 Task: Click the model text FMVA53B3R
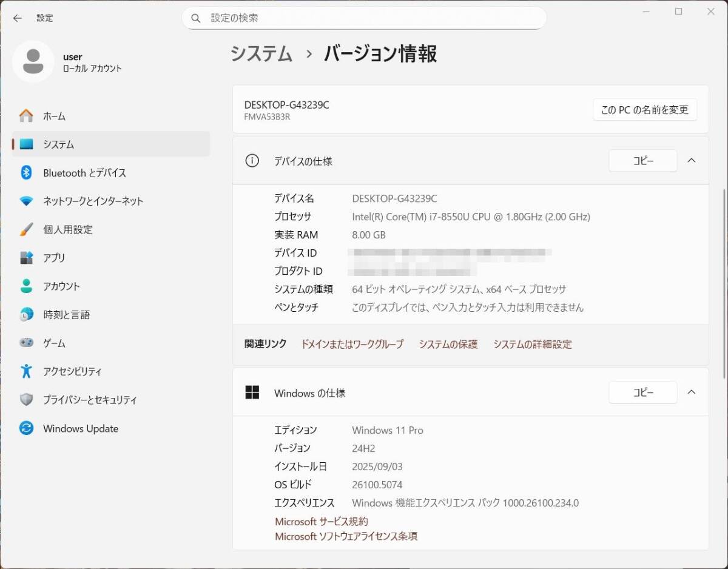tap(267, 117)
